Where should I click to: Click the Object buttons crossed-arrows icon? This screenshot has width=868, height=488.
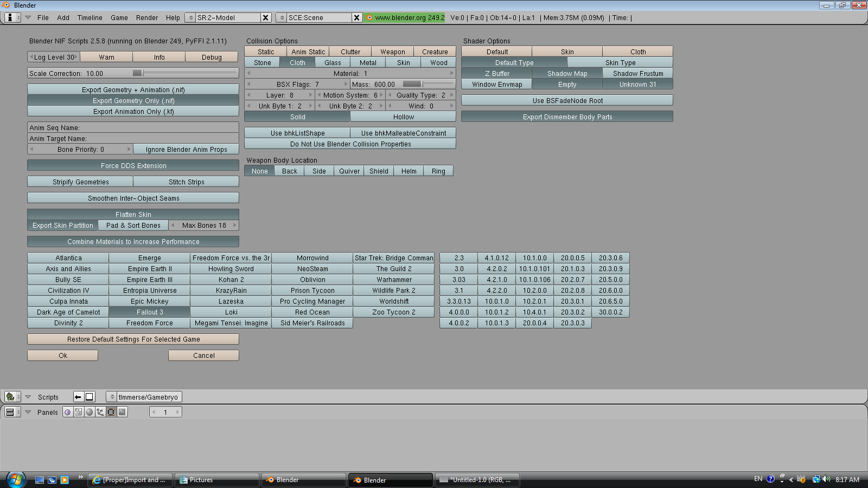(x=100, y=412)
